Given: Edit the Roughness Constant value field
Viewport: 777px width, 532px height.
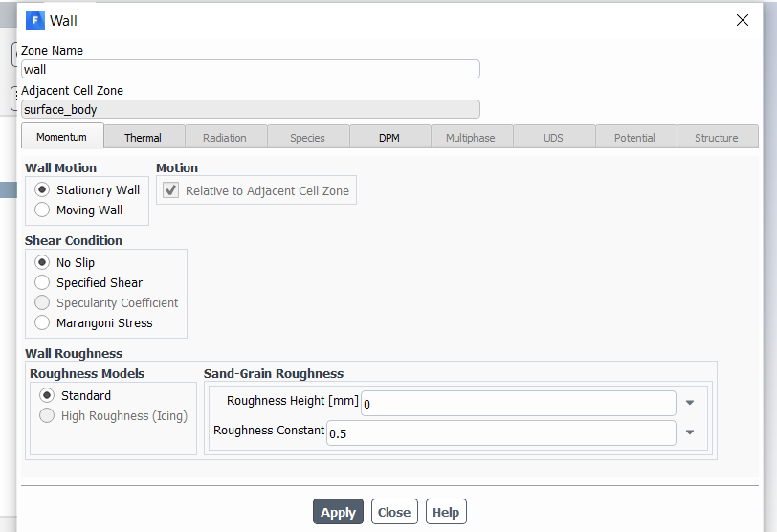Looking at the screenshot, I should coord(501,432).
